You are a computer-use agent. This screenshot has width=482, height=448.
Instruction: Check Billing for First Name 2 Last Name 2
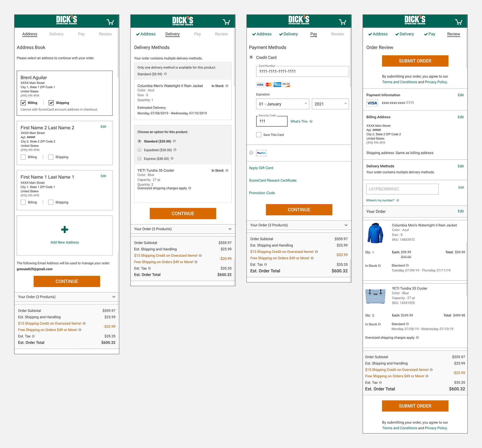coord(23,157)
